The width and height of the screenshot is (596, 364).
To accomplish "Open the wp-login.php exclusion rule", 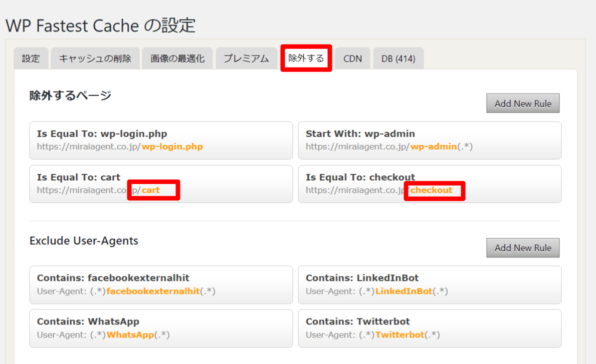I will click(x=161, y=140).
